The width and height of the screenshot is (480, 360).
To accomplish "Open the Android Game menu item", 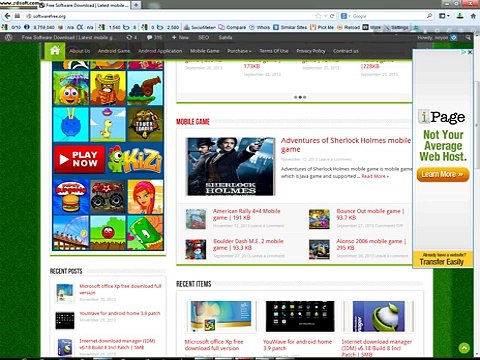I will (114, 51).
